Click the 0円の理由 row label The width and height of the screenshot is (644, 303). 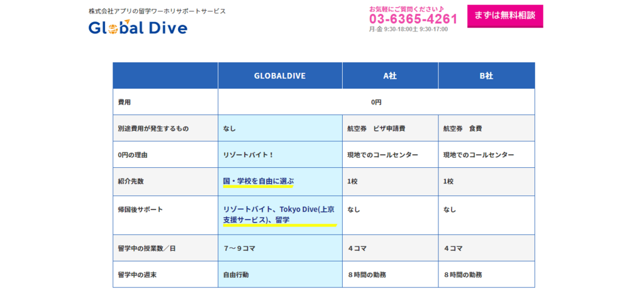[133, 155]
